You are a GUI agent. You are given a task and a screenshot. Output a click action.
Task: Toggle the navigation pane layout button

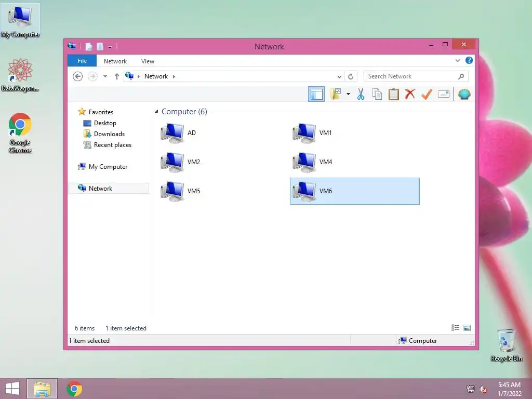(316, 95)
